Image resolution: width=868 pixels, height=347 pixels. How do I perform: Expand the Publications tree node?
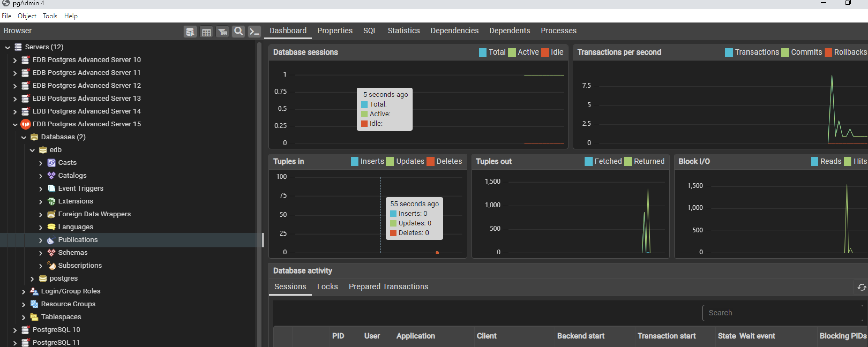coord(40,240)
